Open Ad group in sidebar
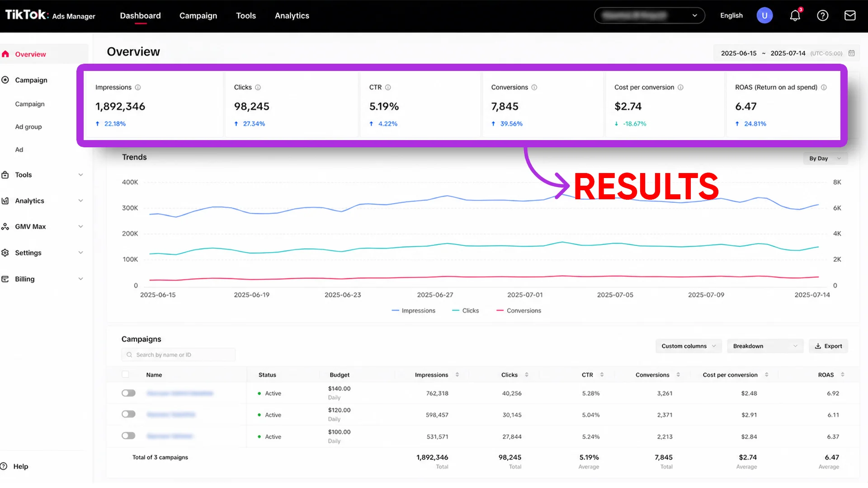 tap(28, 127)
